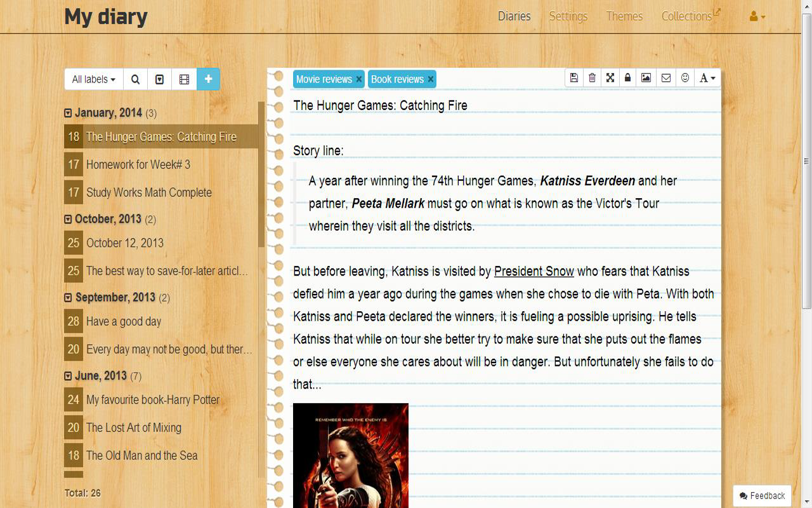Collapse the January 2014 group
Image resolution: width=812 pixels, height=508 pixels.
pyautogui.click(x=67, y=112)
